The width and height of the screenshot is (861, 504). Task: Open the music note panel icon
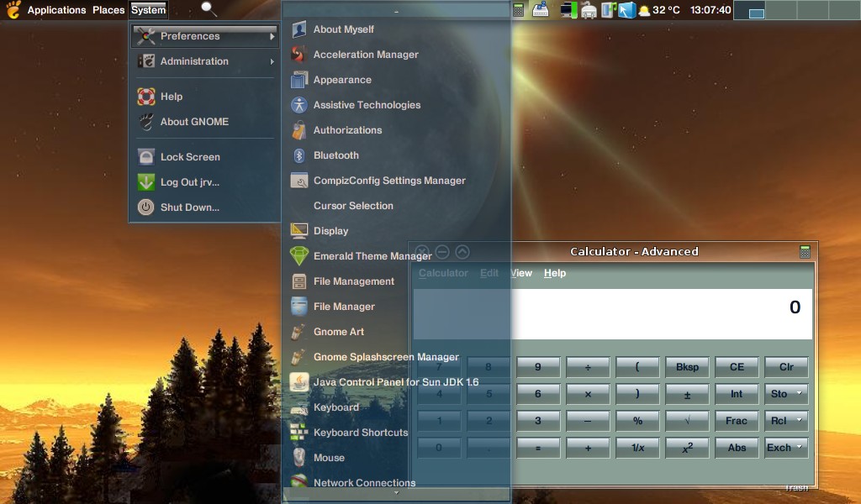609,10
